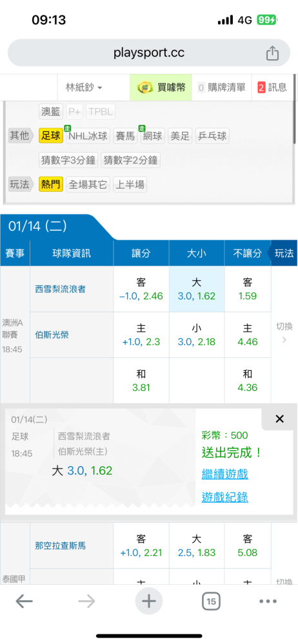Image resolution: width=298 pixels, height=644 pixels.
Task: Select the 美足 category
Action: click(x=180, y=135)
